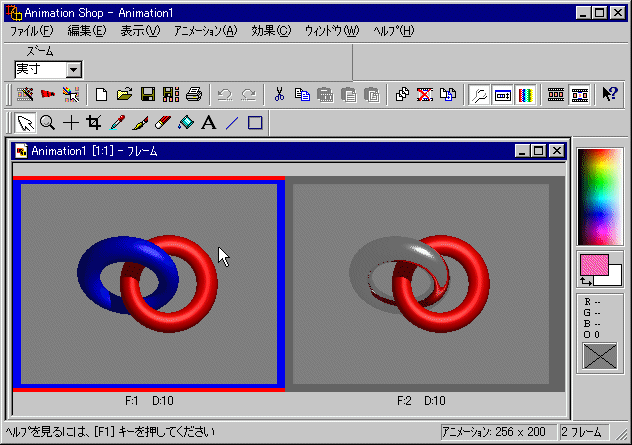Select the Shape rectangle tool
The width and height of the screenshot is (632, 445).
point(255,123)
